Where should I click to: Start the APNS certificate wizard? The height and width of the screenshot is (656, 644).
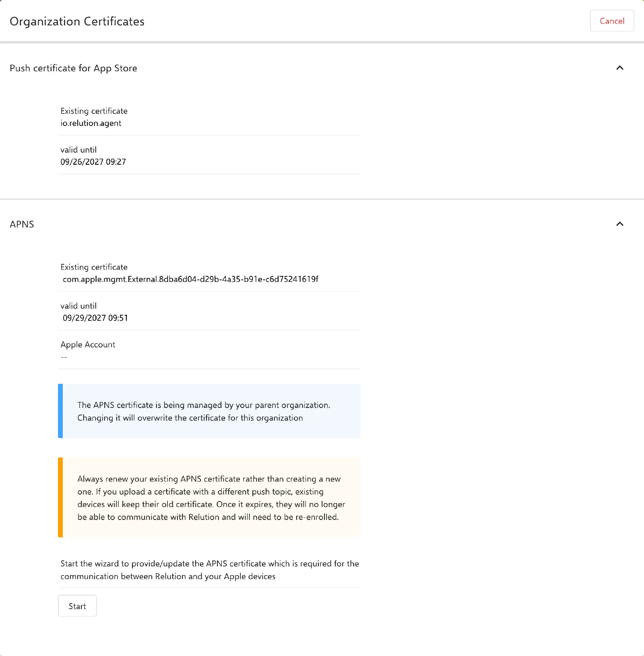click(x=77, y=606)
